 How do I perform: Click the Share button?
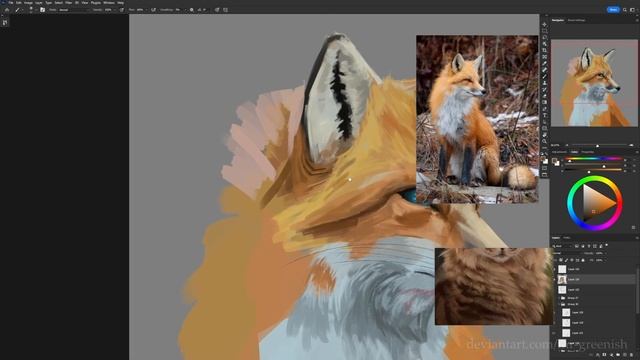pos(613,9)
